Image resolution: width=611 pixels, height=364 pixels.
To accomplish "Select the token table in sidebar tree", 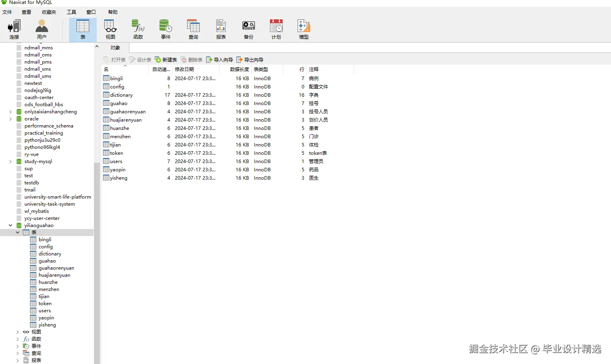I will pyautogui.click(x=45, y=304).
